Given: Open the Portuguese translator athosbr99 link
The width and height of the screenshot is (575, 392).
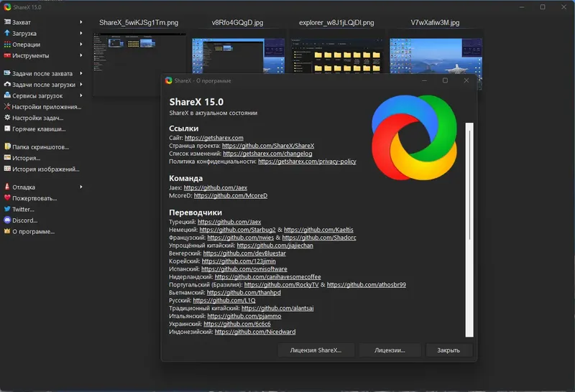Looking at the screenshot, I should pyautogui.click(x=367, y=284).
